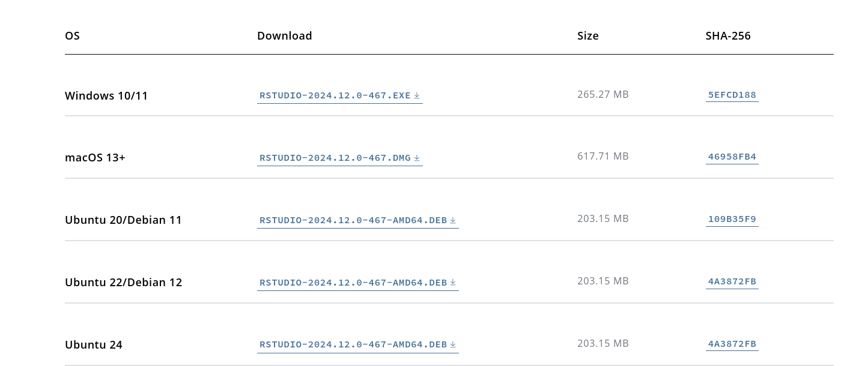868x366 pixels.
Task: Click the 4A3872FB checksum in Ubuntu 22/Debian 12 row
Action: pos(732,282)
